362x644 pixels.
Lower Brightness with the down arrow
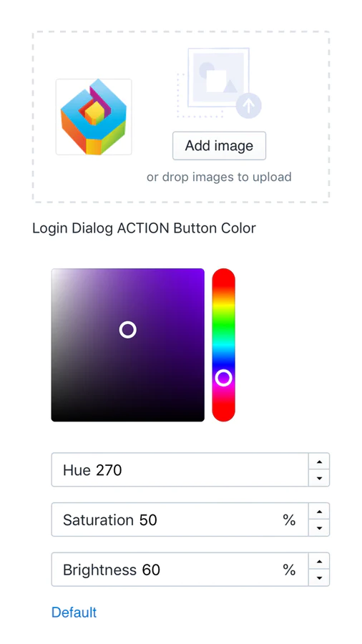319,578
